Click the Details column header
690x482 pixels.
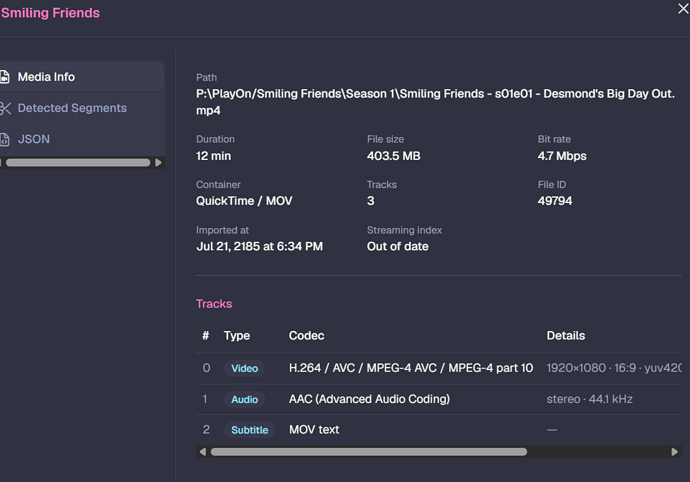point(565,335)
